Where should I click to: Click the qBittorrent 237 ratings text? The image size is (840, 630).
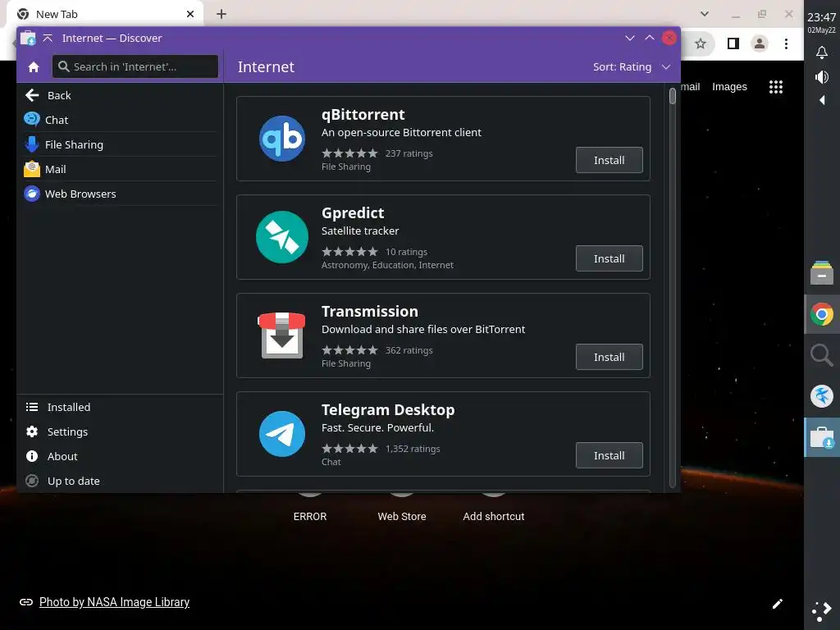pos(409,153)
